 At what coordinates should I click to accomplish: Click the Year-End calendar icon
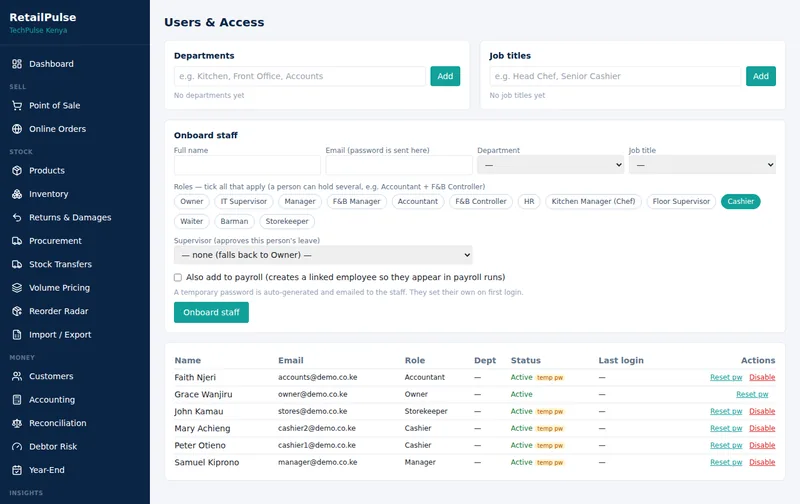[17, 470]
